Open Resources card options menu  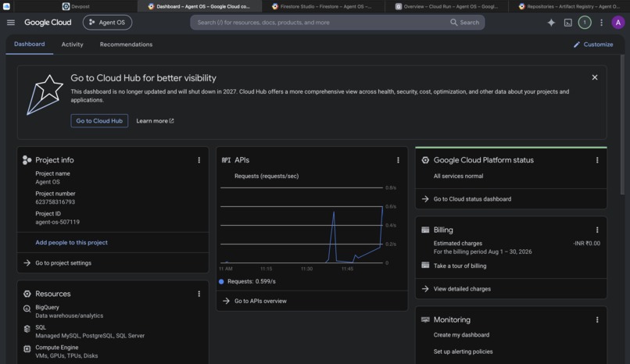[199, 294]
